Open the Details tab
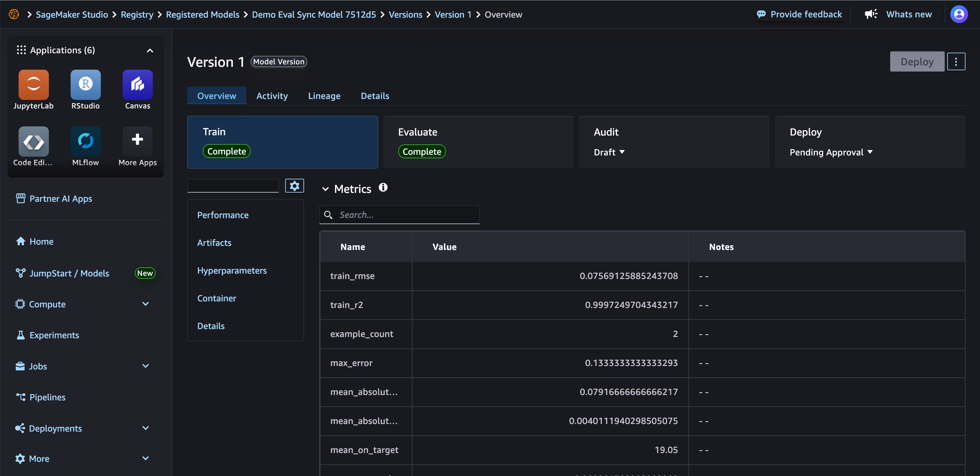The image size is (980, 476). pyautogui.click(x=375, y=96)
